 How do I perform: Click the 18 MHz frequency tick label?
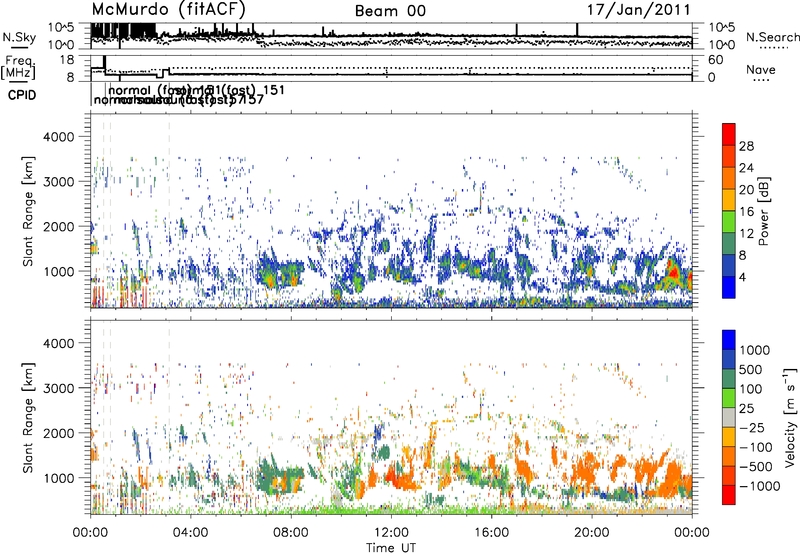tap(67, 60)
